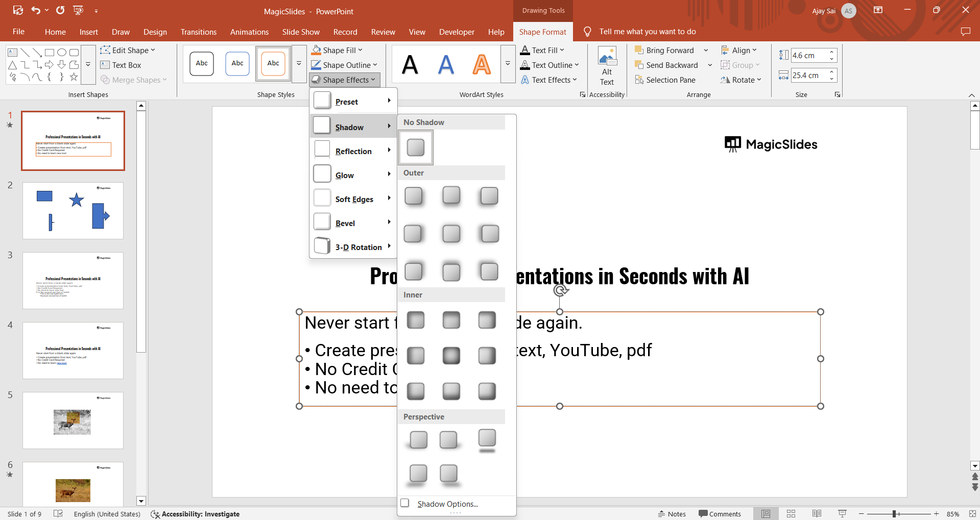The image size is (980, 520).
Task: Open Ribbon Display Options
Action: 878,10
